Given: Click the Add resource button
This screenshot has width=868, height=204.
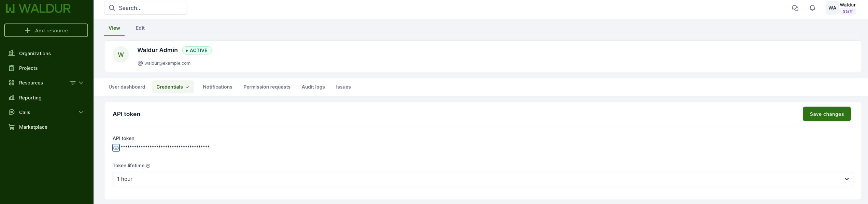Looking at the screenshot, I should 46,30.
